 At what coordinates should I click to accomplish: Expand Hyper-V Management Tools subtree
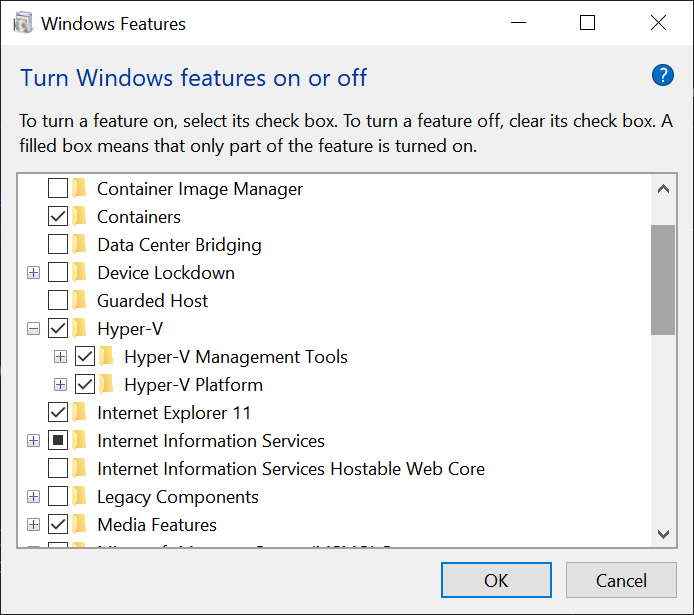61,357
